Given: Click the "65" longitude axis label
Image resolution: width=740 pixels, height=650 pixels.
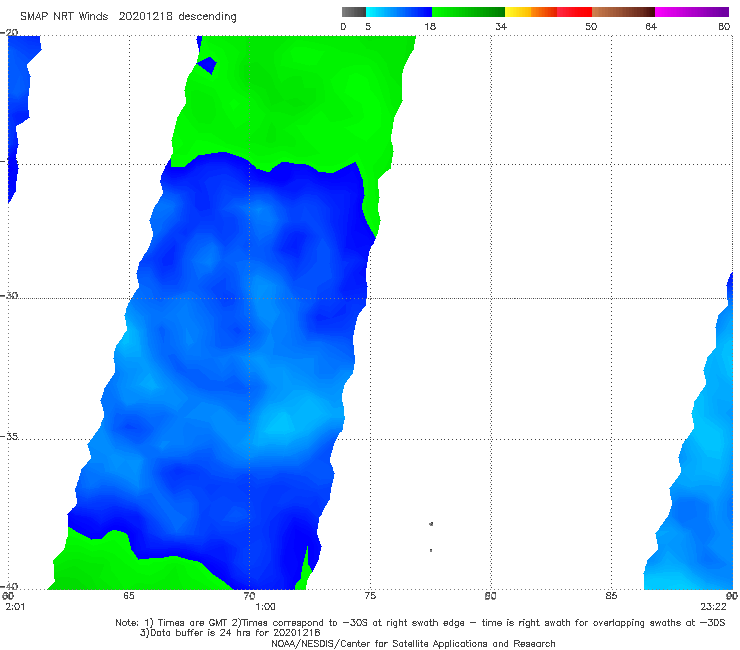Looking at the screenshot, I should [129, 596].
